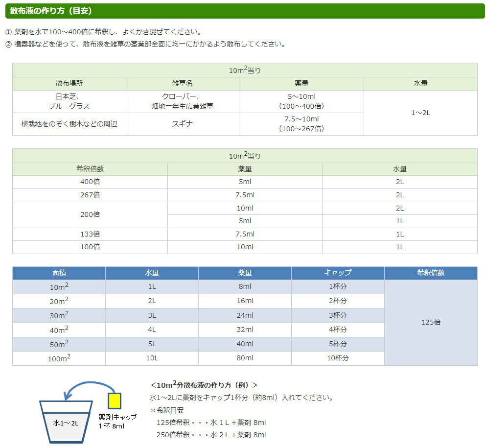This screenshot has width=486, height=448.
Task: Select the 125倍 dilution cell
Action: tap(431, 322)
